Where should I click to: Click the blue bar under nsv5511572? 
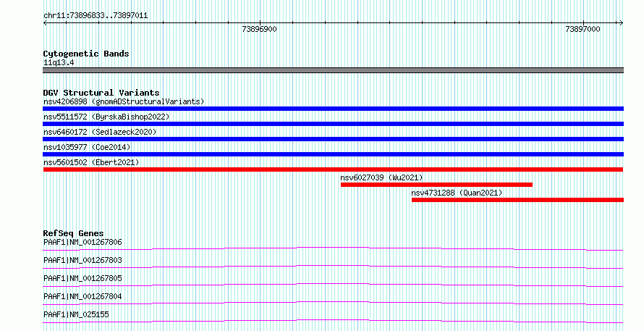coord(333,124)
